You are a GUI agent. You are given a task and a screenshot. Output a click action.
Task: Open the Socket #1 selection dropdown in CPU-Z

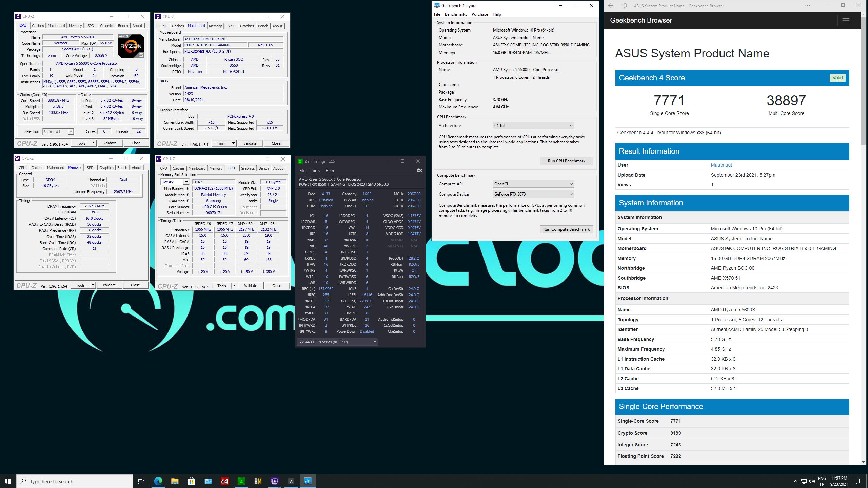coord(58,132)
